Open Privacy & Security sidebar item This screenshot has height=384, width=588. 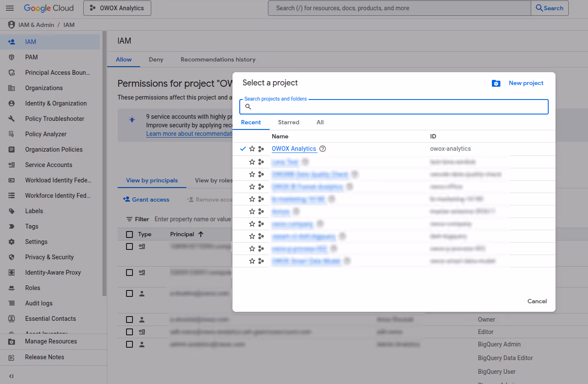[x=50, y=257]
